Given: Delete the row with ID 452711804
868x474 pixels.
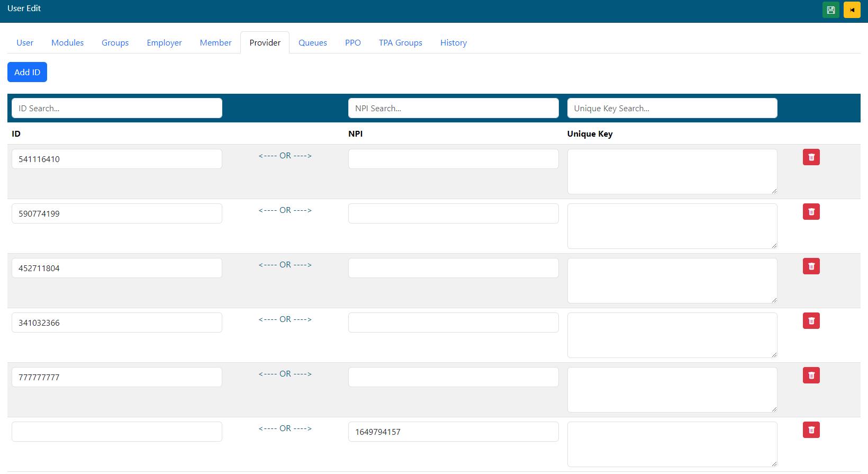Looking at the screenshot, I should pos(811,266).
